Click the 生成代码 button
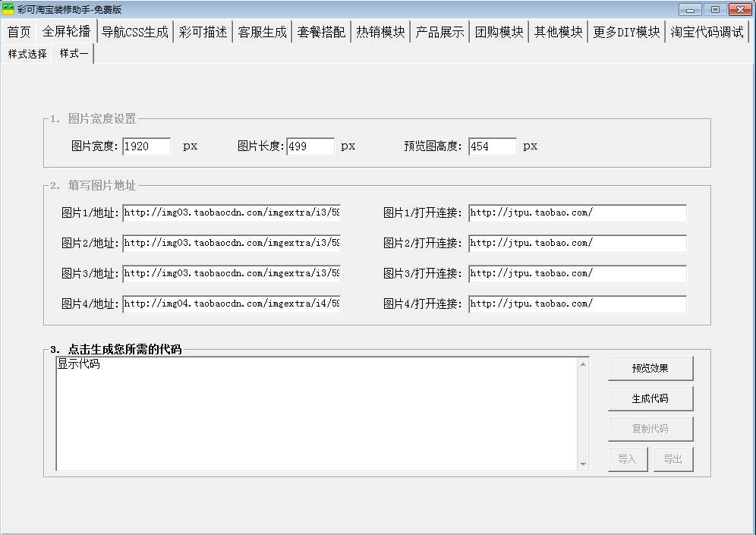Viewport: 756px width, 535px height. point(650,398)
